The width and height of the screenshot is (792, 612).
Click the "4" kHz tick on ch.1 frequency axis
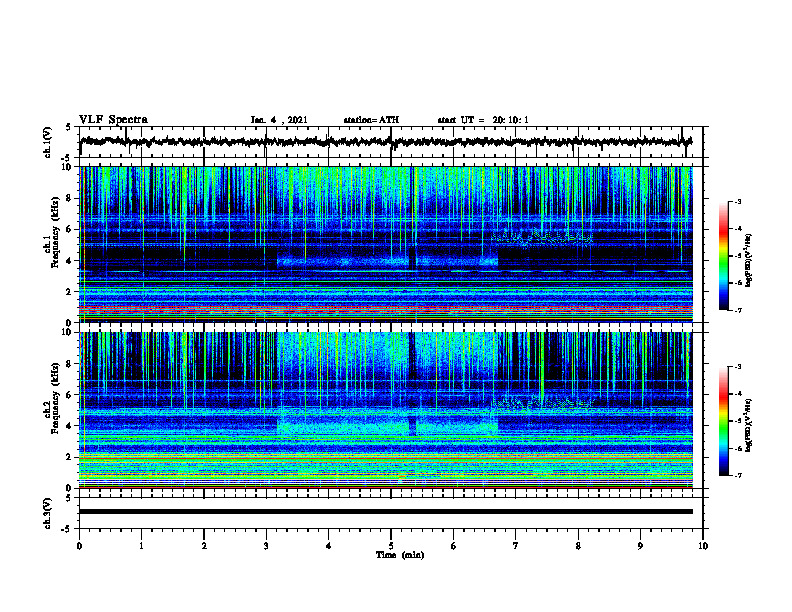[x=69, y=261]
